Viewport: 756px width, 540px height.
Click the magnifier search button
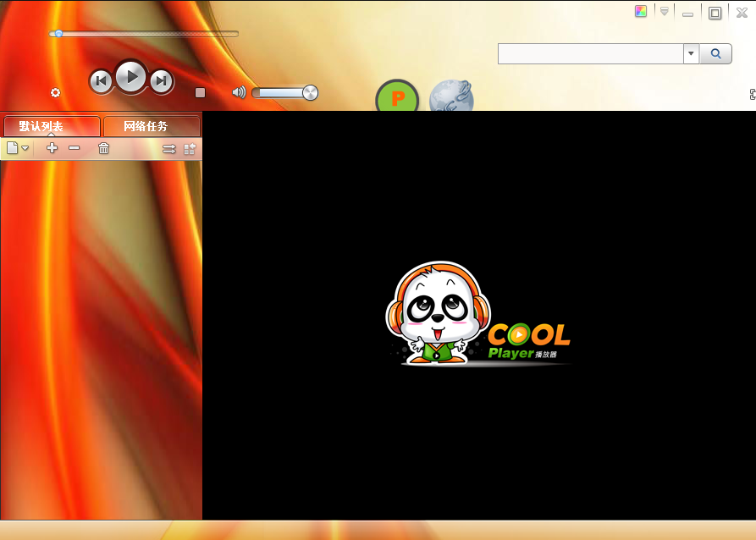pos(715,54)
